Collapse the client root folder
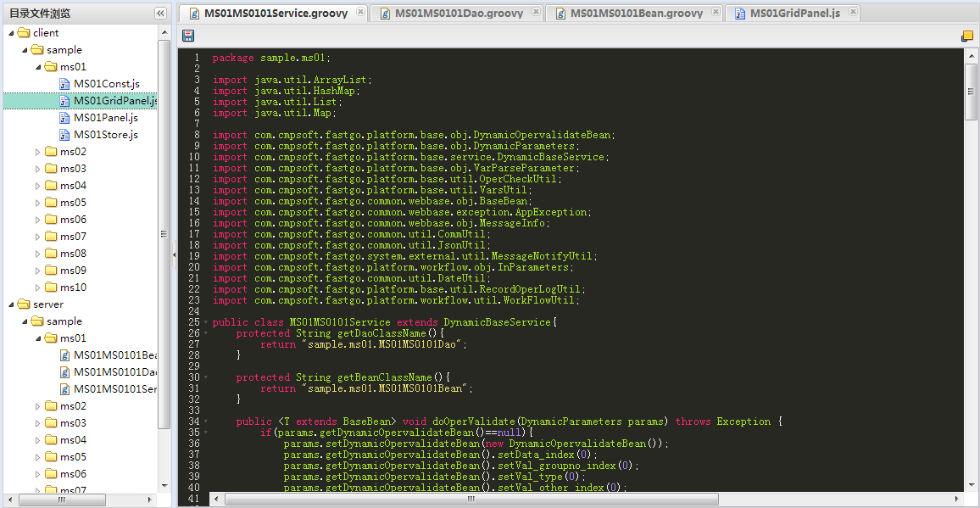Image resolution: width=980 pixels, height=508 pixels. click(11, 33)
